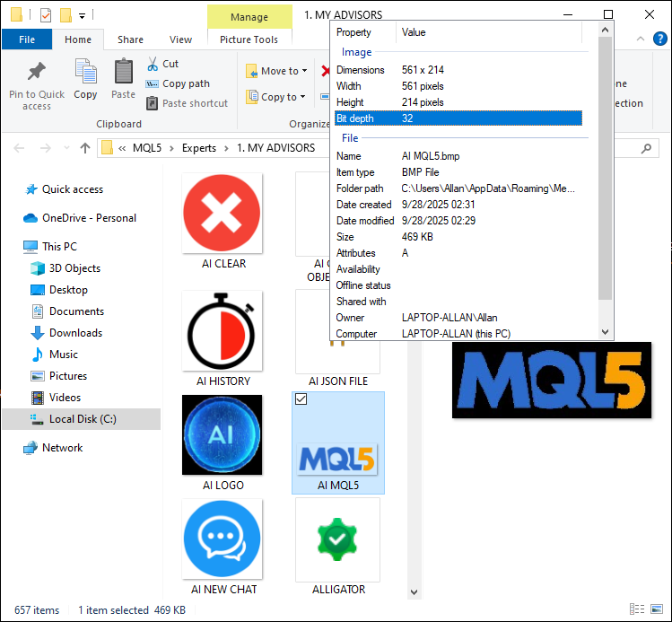Viewport: 672px width, 622px height.
Task: Click Experts in the address breadcrumb
Action: (198, 148)
